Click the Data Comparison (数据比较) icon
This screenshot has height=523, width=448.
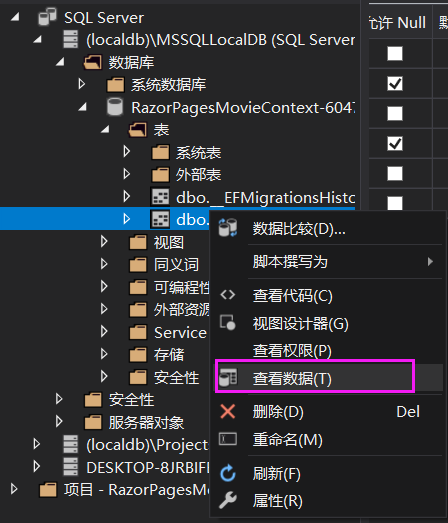click(x=228, y=228)
